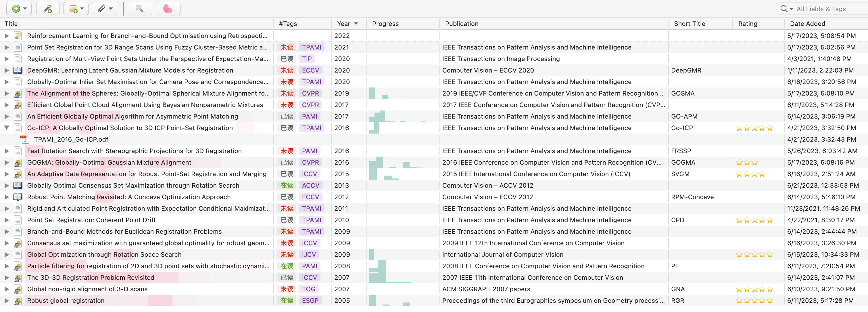Sort entries by clicking the Title column header
868x312 pixels.
click(x=11, y=24)
